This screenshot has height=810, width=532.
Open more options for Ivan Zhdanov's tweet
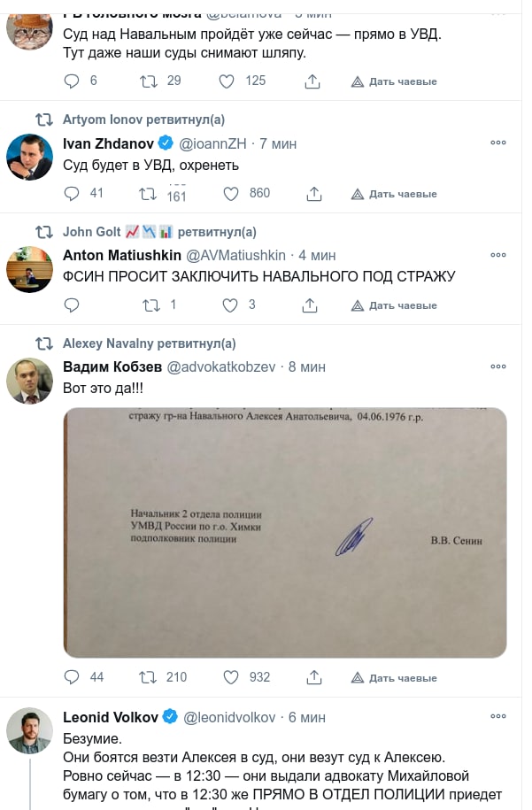coord(497,143)
